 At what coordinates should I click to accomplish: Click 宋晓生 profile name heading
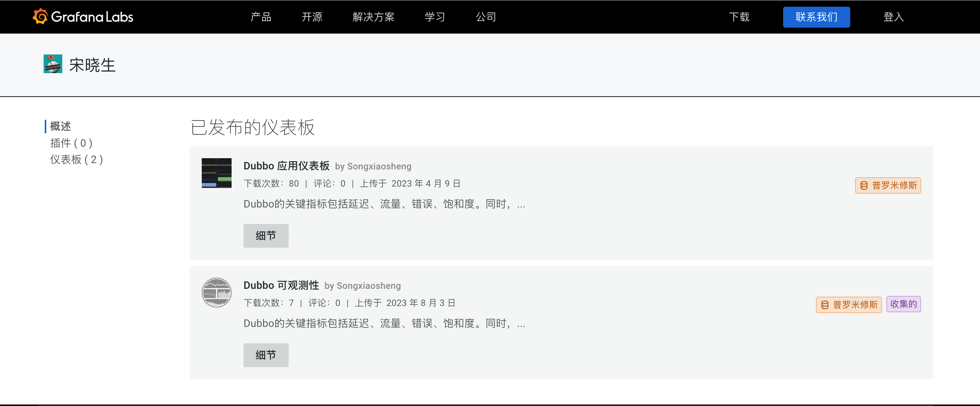coord(92,65)
